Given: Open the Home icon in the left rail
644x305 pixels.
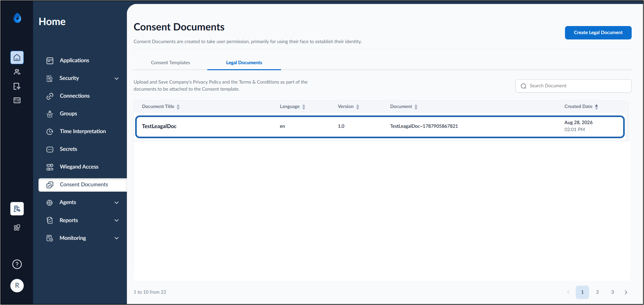Looking at the screenshot, I should point(17,57).
